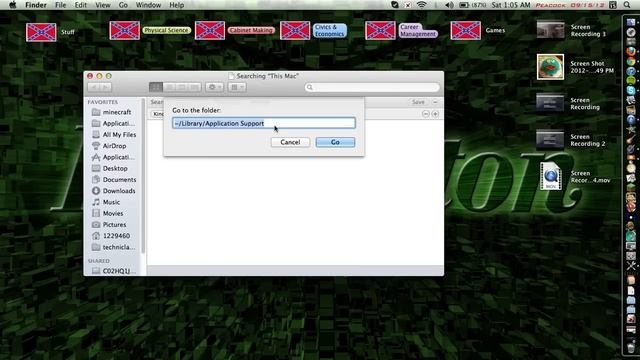Remove search criterion with minus button
The image size is (640, 360).
(426, 114)
